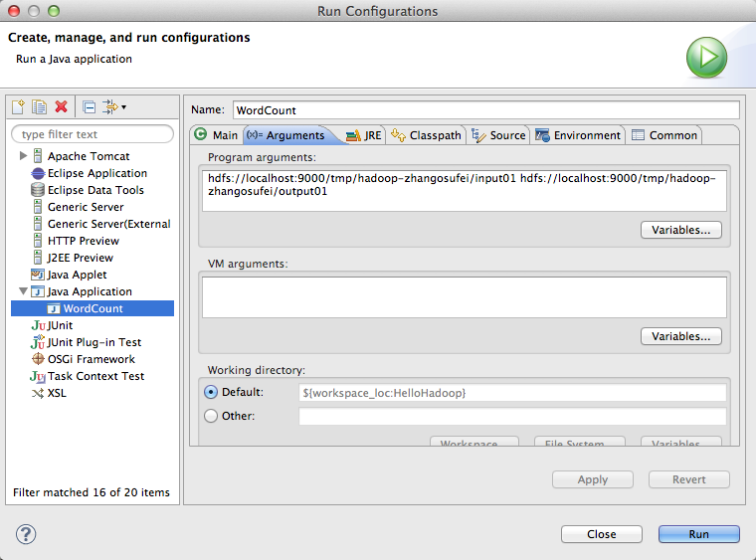Screen dimensions: 756x560
Task: Select the WordCount configuration entry
Action: [x=93, y=308]
